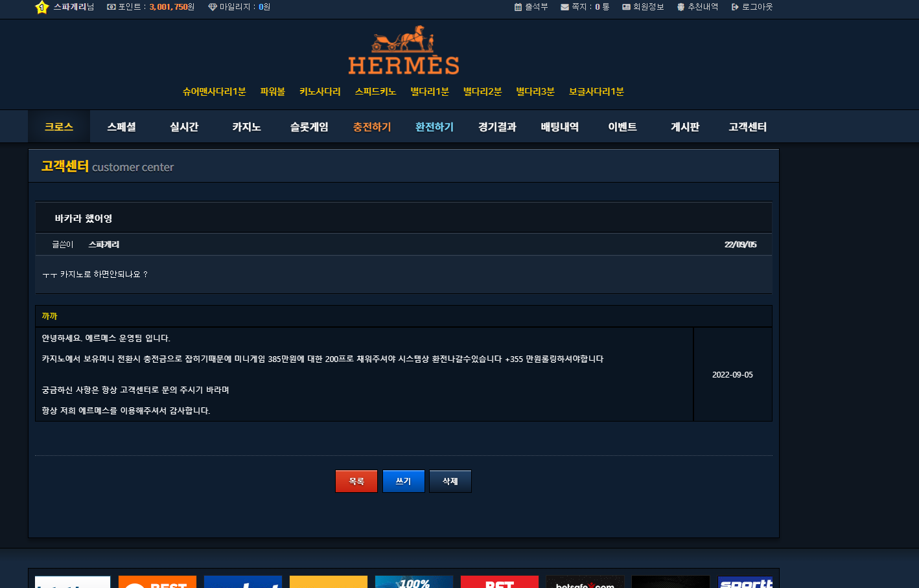This screenshot has height=588, width=919.
Task: Open the 게시판 board menu
Action: click(685, 127)
